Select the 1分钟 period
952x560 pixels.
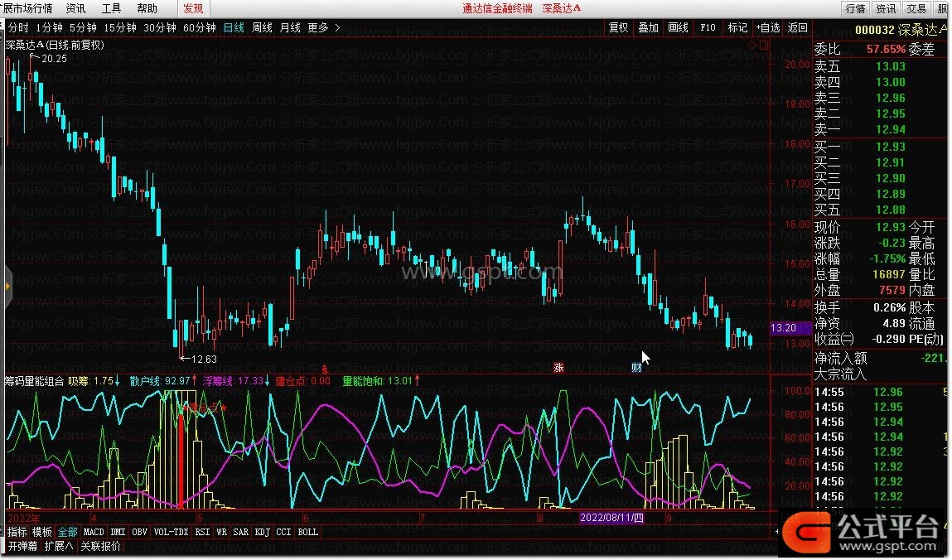tap(49, 28)
